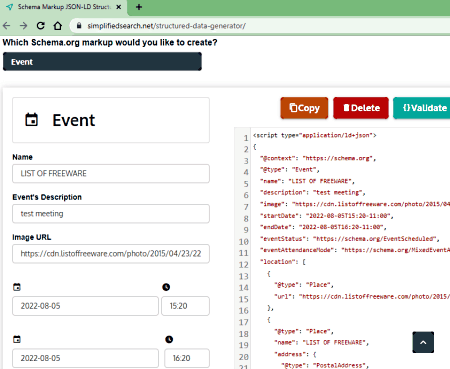The image size is (450, 369).
Task: Click code line containing "eventStatus"
Action: tap(350, 239)
